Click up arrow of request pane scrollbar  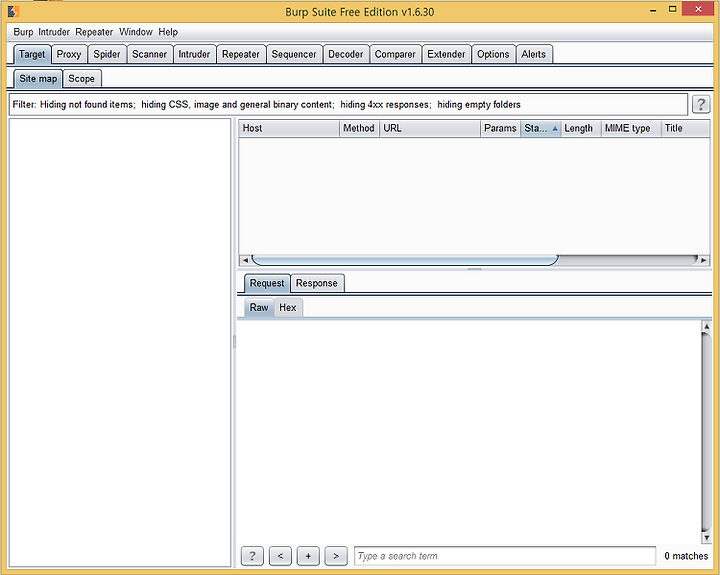[x=706, y=327]
